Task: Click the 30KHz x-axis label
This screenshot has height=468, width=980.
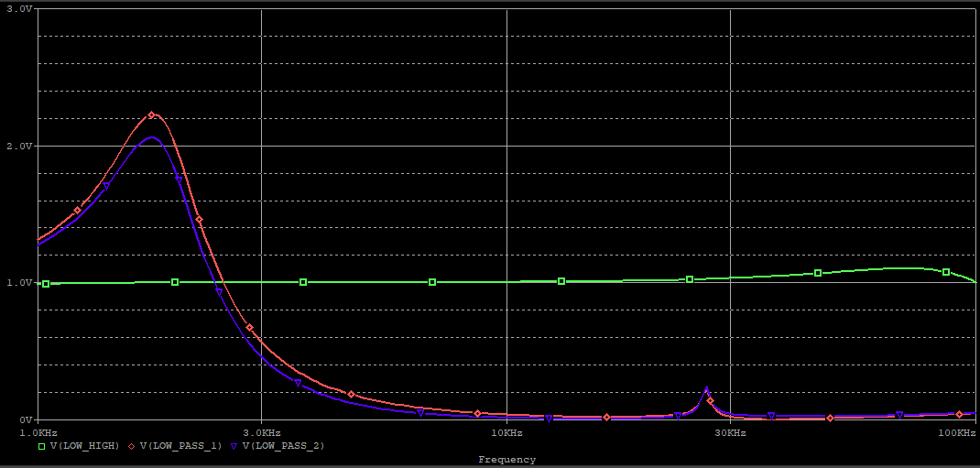Action: pyautogui.click(x=729, y=432)
